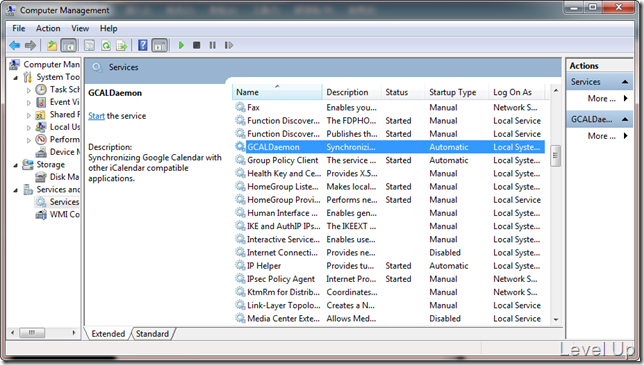644x365 pixels.
Task: Collapse Services and Applications node
Action: (x=16, y=190)
